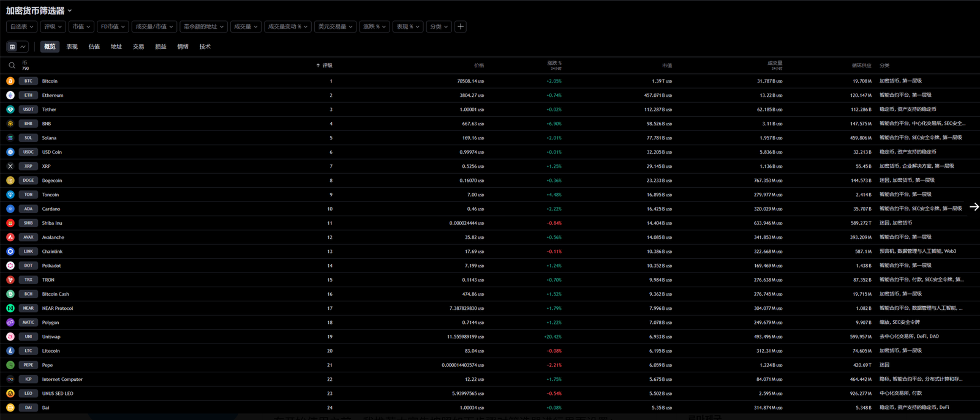Select the 损益 tab

(160, 47)
